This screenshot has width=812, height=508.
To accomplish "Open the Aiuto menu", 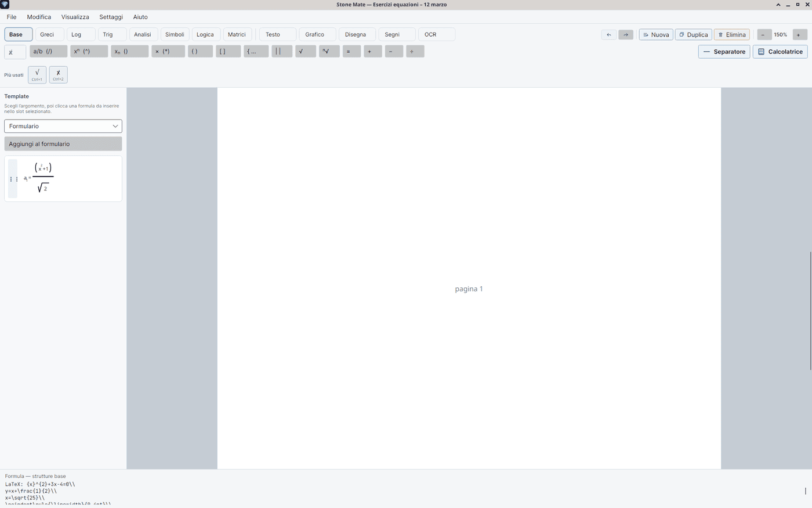I will [140, 17].
